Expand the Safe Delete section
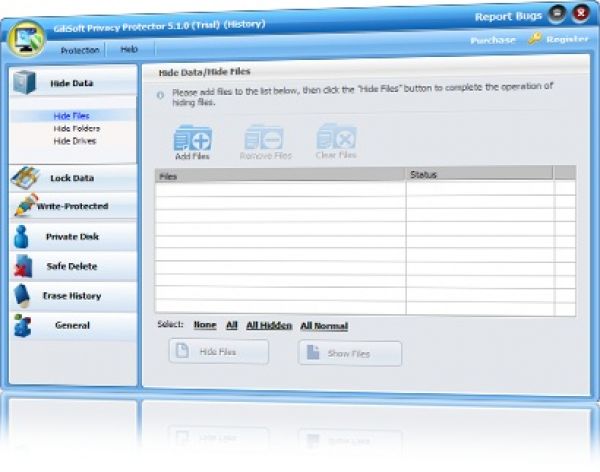Viewport: 600px width, 472px height. 72,266
